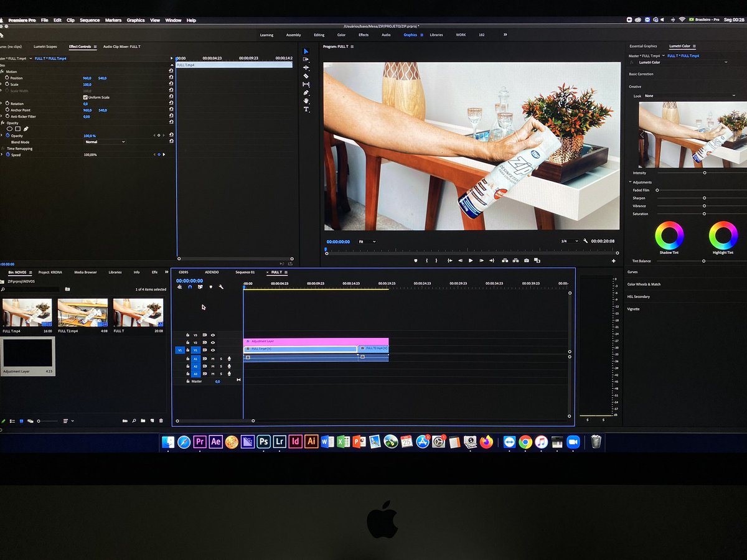The image size is (747, 560).
Task: Adjust the Shadow Tint color wheel
Action: (x=669, y=236)
